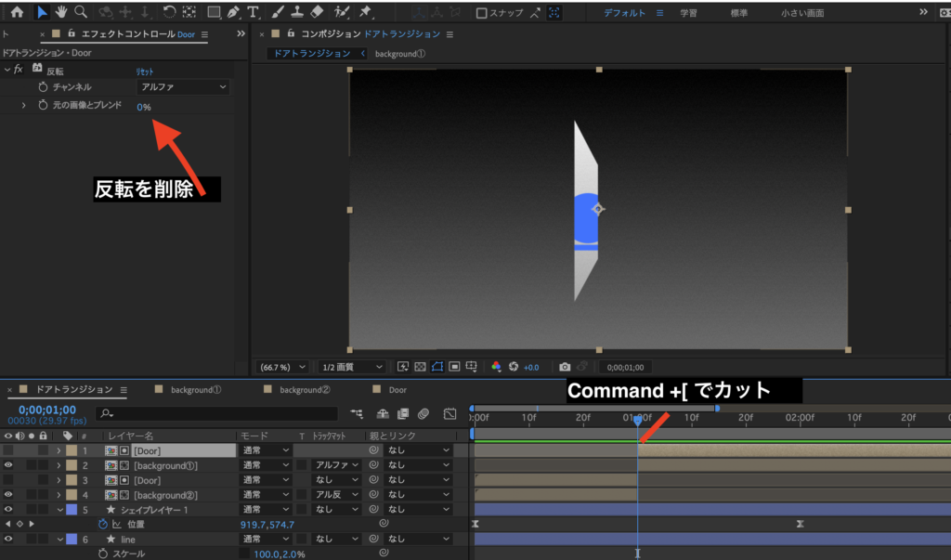Open the 66.7% magnification dropdown
Image resolution: width=951 pixels, height=560 pixels.
[x=282, y=367]
